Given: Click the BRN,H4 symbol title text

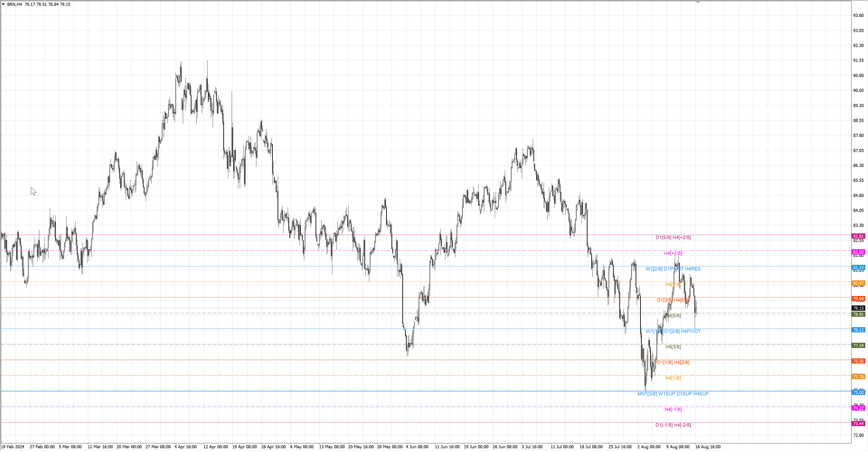Looking at the screenshot, I should pos(14,4).
